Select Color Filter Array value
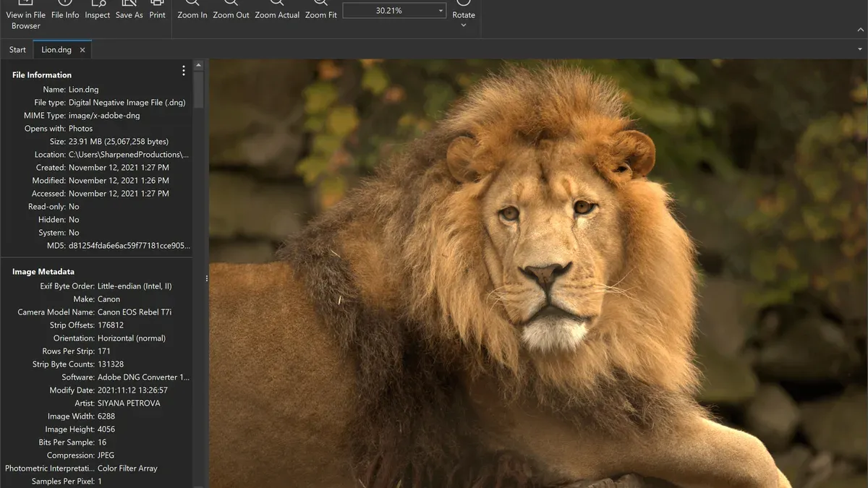 click(127, 468)
